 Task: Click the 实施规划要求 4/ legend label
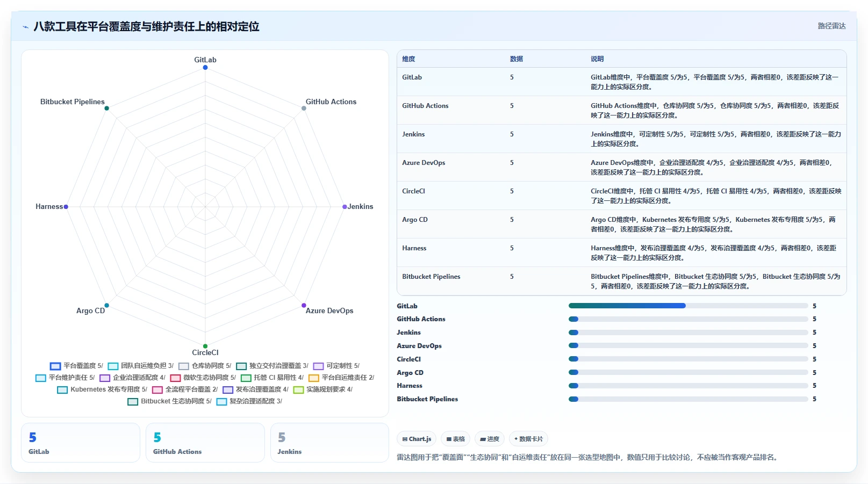coord(329,389)
